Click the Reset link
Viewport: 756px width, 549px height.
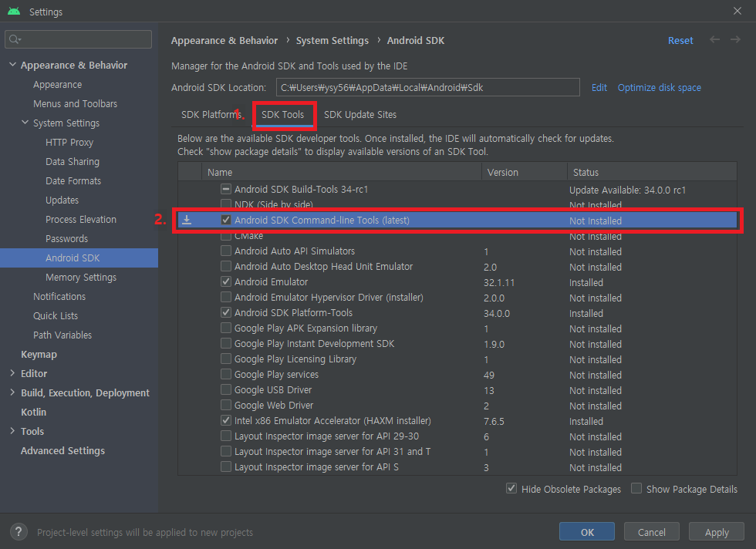680,41
